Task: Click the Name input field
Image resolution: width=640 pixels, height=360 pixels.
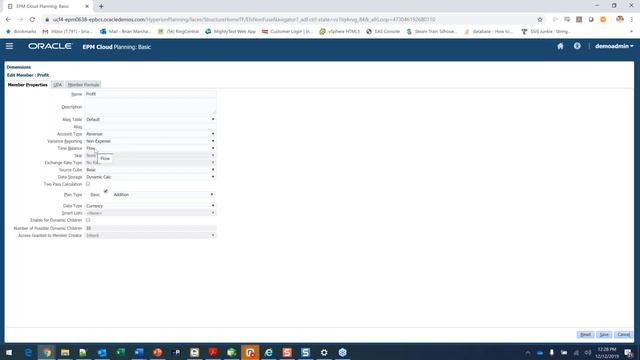Action: click(150, 94)
